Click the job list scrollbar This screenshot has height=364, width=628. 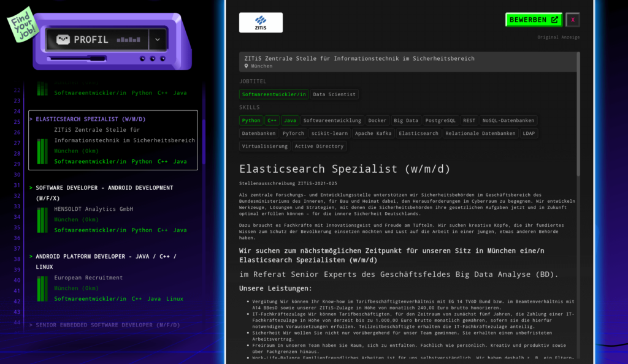[204, 142]
